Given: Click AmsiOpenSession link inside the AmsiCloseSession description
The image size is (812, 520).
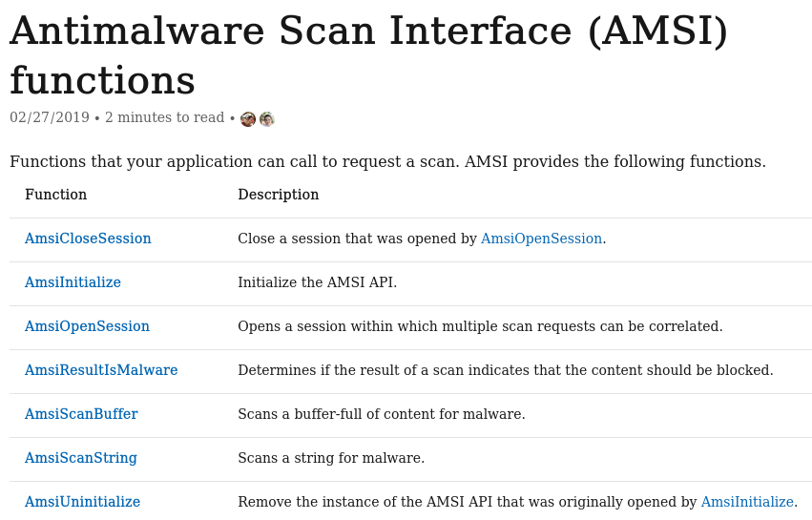Looking at the screenshot, I should pos(541,239).
